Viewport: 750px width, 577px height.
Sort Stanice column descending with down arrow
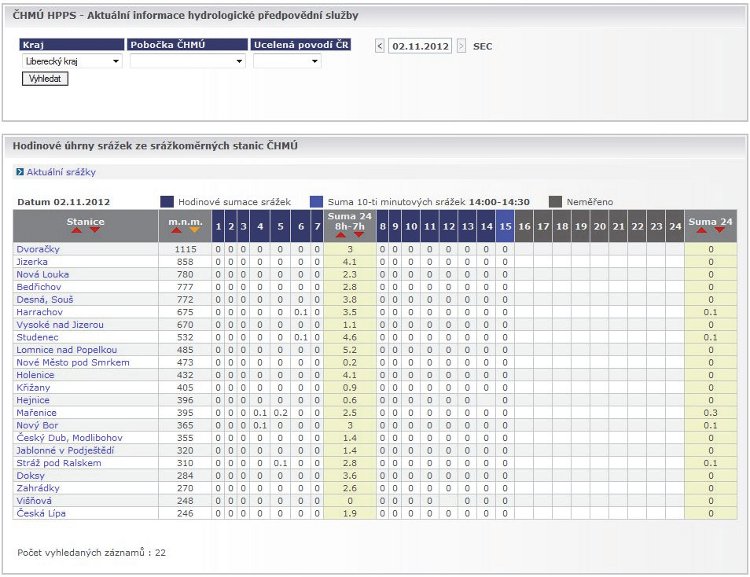95,230
